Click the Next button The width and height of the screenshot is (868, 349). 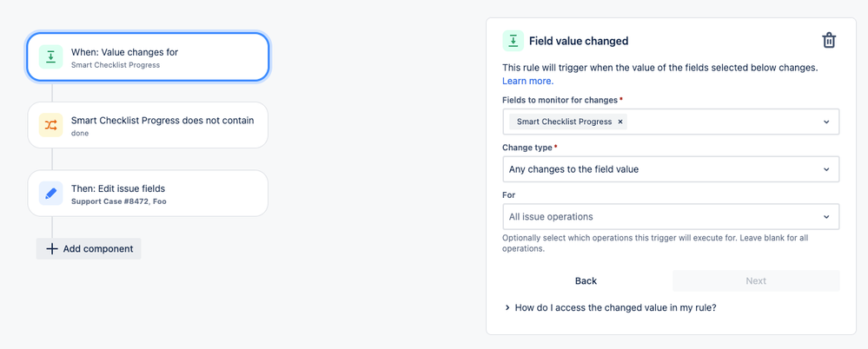[756, 280]
